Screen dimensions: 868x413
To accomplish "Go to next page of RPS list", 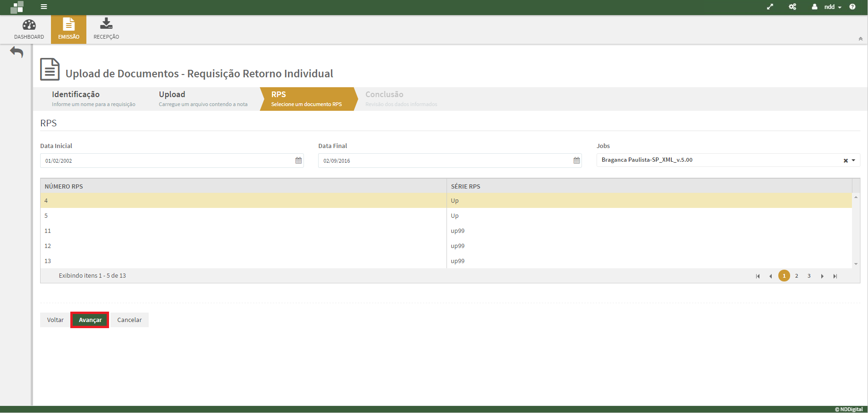I will (822, 276).
